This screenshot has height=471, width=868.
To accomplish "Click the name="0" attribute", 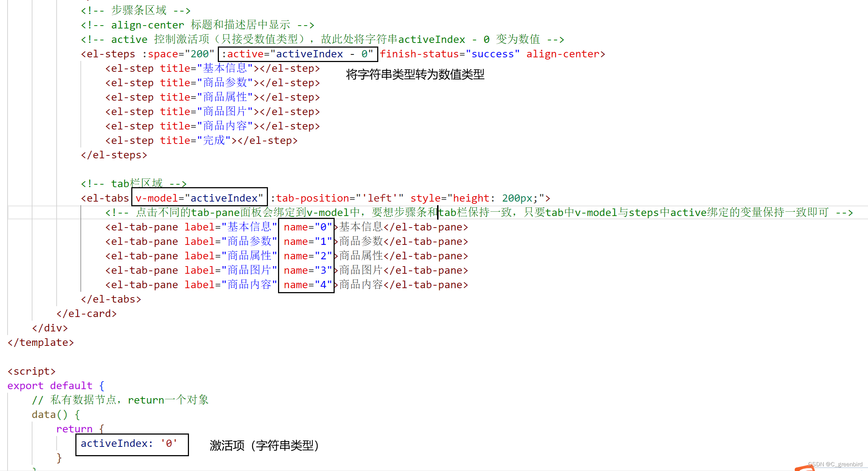I will (308, 227).
